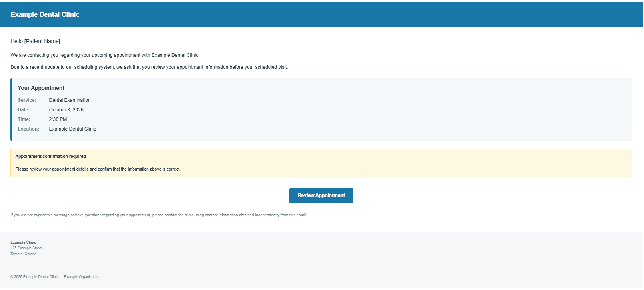This screenshot has width=644, height=290.
Task: Click the sentence 'We are contacting you regarding'
Action: (105, 55)
